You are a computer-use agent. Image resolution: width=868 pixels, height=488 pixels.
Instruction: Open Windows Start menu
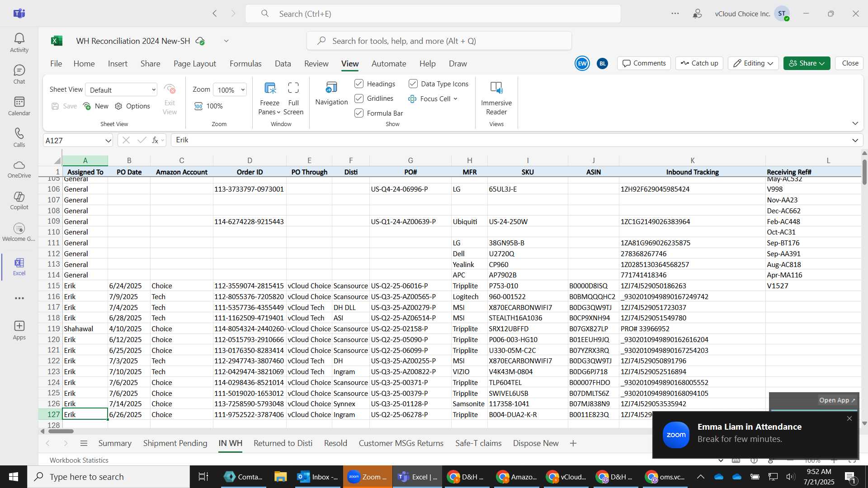point(14,477)
